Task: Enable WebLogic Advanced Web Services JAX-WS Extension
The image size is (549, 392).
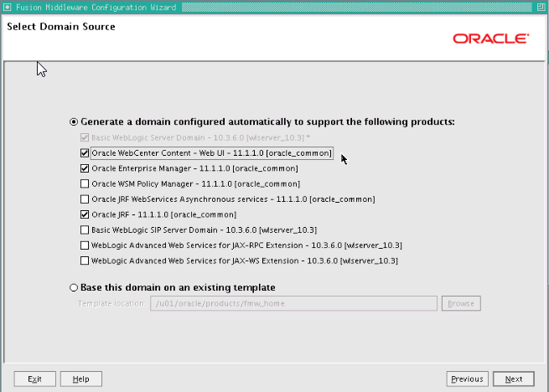Action: (85, 260)
